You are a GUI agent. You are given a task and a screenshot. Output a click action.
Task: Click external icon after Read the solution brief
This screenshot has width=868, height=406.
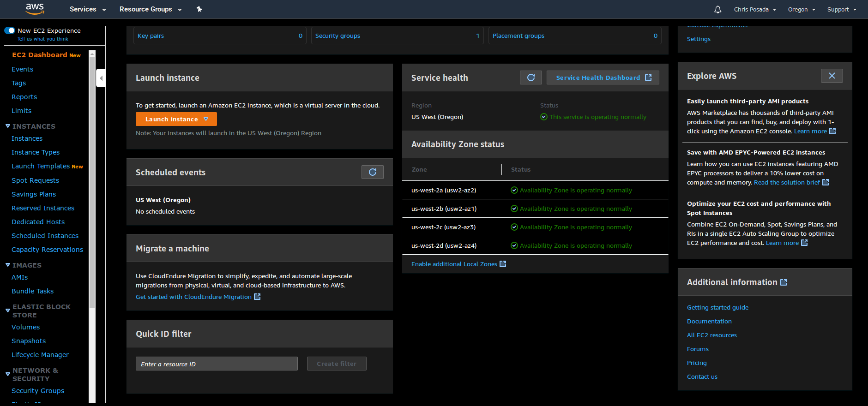point(826,182)
